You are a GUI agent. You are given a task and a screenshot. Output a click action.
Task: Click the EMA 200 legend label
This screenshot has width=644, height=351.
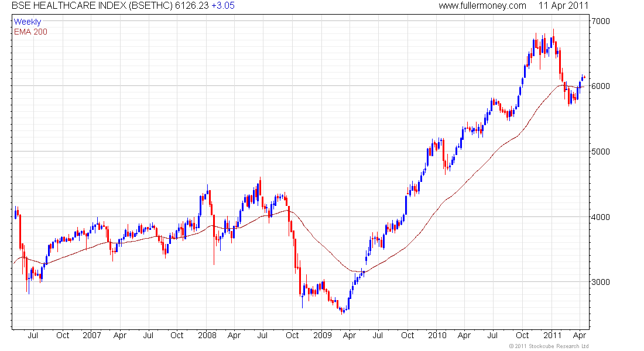(x=31, y=32)
